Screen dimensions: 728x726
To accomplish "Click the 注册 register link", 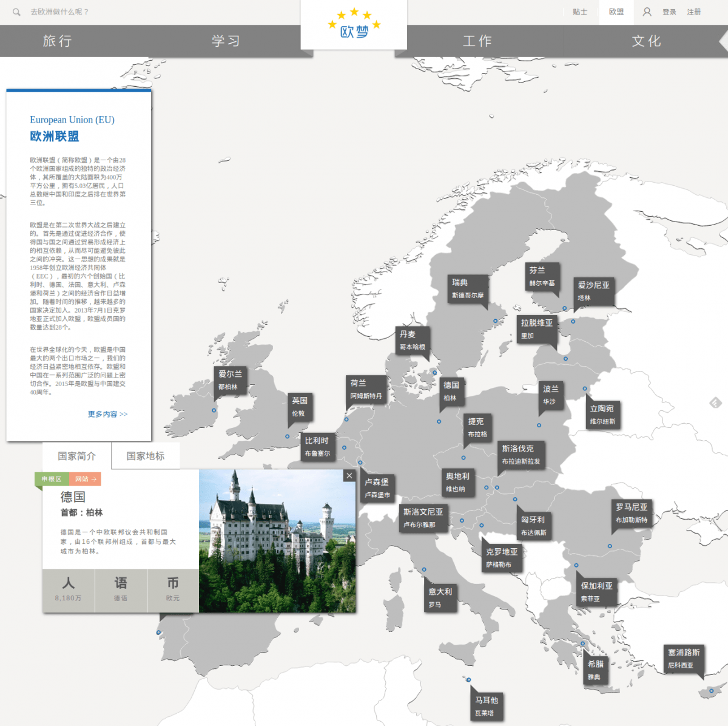I will 693,12.
